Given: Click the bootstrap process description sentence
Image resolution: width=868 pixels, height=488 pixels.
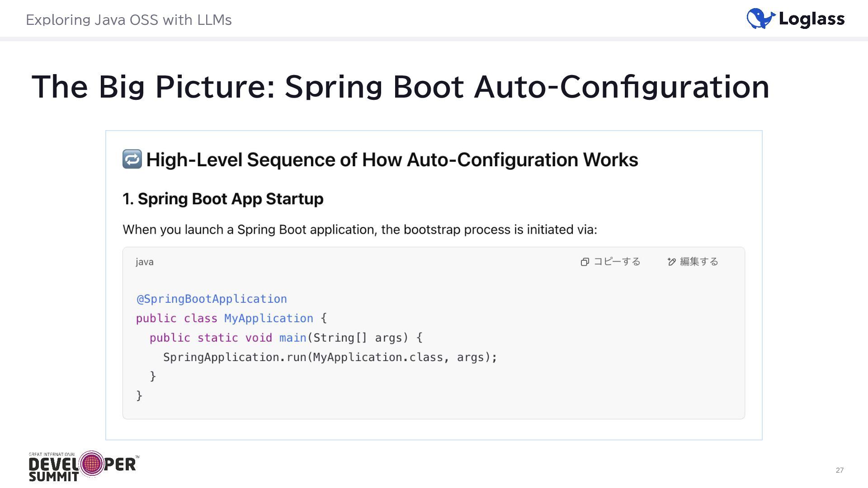Looking at the screenshot, I should coord(359,230).
